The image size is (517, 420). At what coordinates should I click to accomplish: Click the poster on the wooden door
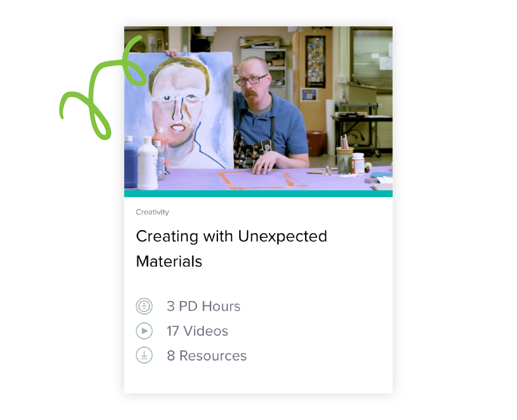click(315, 62)
